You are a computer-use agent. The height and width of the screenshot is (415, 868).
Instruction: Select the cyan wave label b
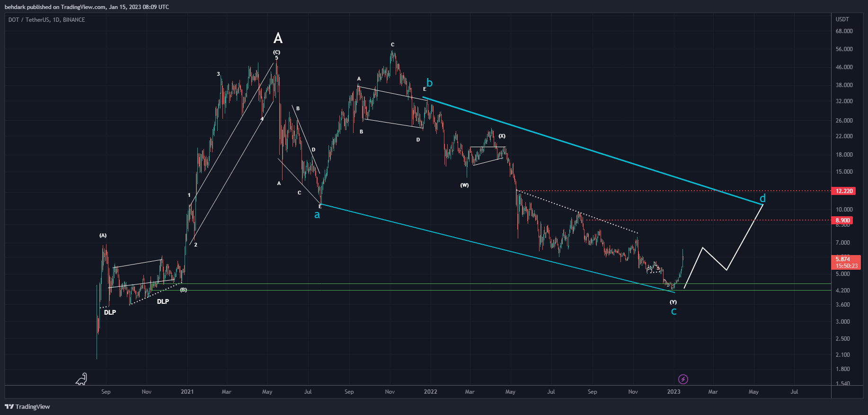429,83
